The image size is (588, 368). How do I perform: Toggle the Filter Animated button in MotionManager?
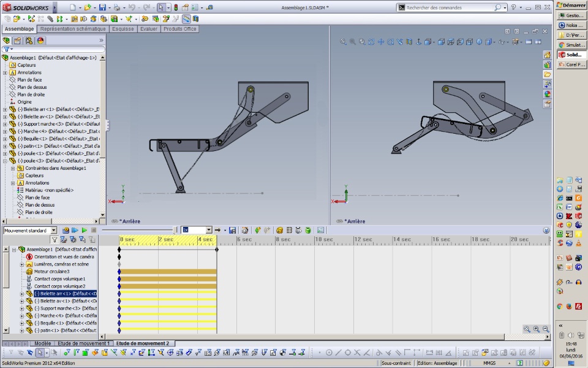click(64, 239)
